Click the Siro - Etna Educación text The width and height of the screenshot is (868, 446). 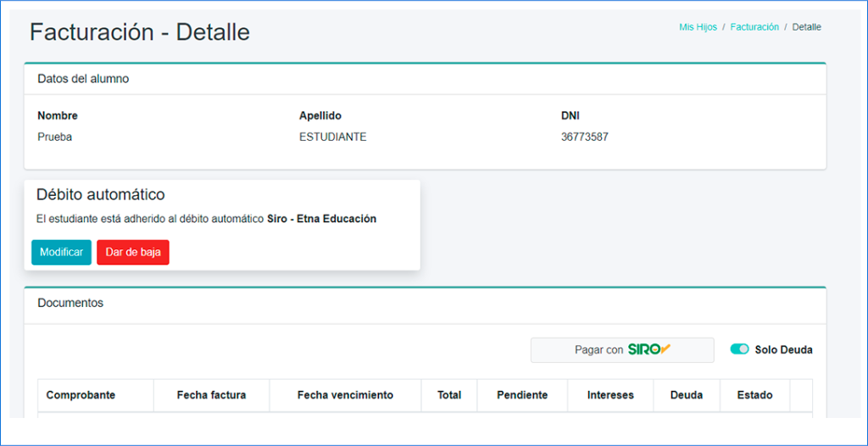(321, 219)
